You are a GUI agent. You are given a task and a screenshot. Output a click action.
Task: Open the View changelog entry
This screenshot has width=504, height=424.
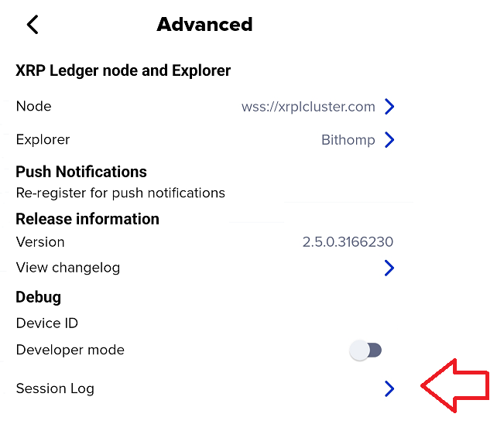click(x=68, y=268)
